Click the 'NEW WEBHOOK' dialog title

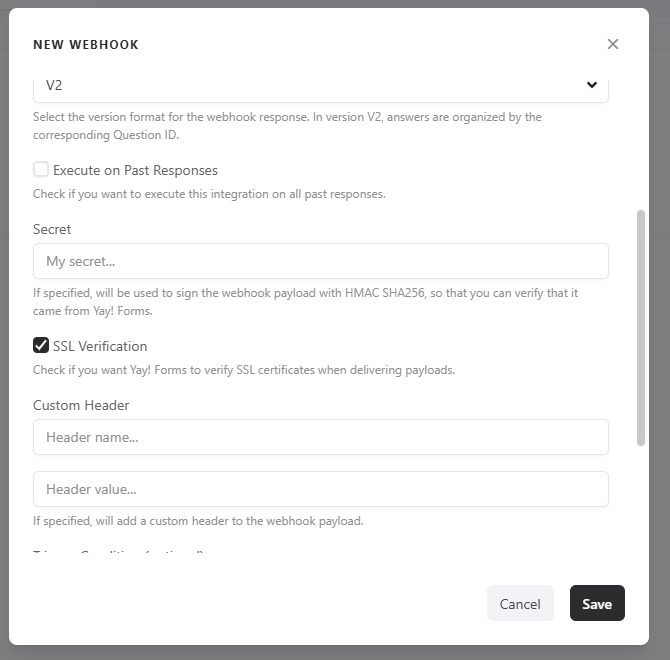[86, 45]
